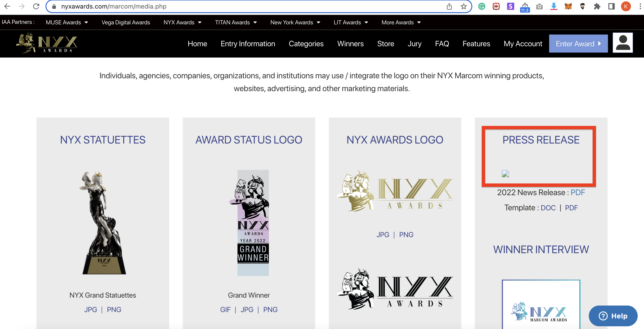The height and width of the screenshot is (329, 644).
Task: Expand the TITAN Awards dropdown
Action: [x=236, y=22]
